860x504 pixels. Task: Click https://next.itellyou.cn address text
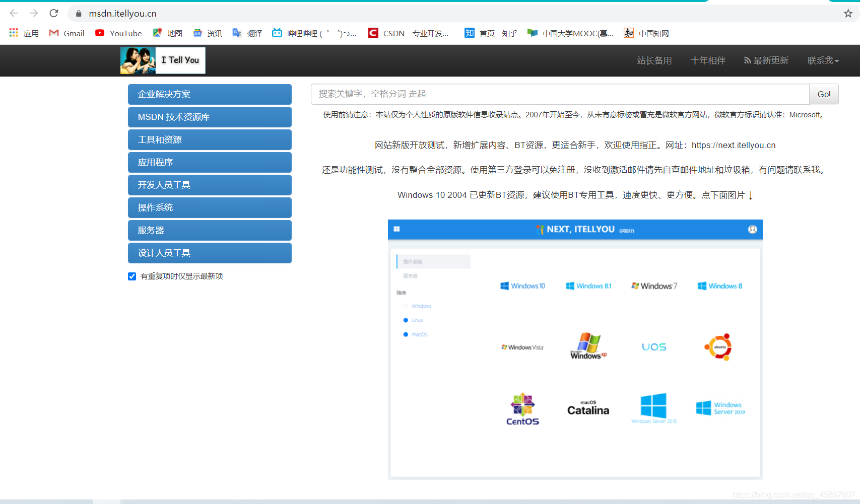tap(734, 145)
